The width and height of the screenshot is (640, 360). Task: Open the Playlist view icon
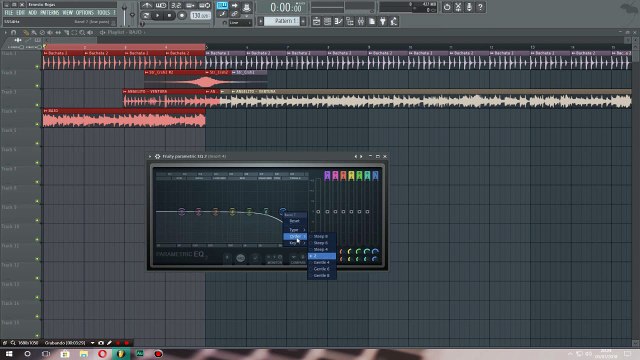(316, 21)
